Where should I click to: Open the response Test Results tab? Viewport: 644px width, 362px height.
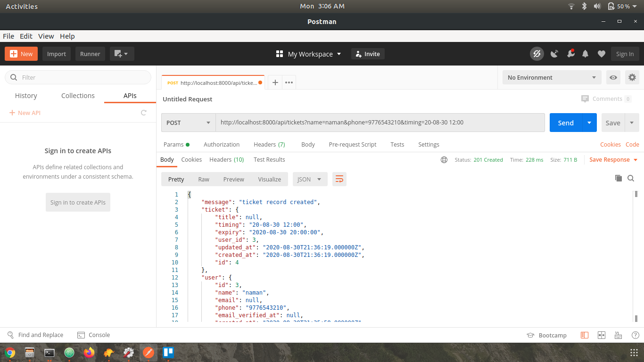tap(269, 160)
